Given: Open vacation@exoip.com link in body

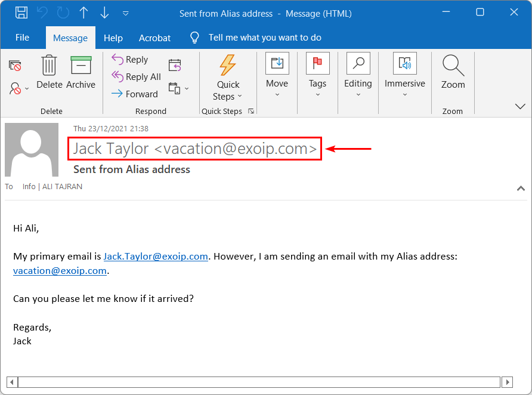Looking at the screenshot, I should click(x=60, y=271).
